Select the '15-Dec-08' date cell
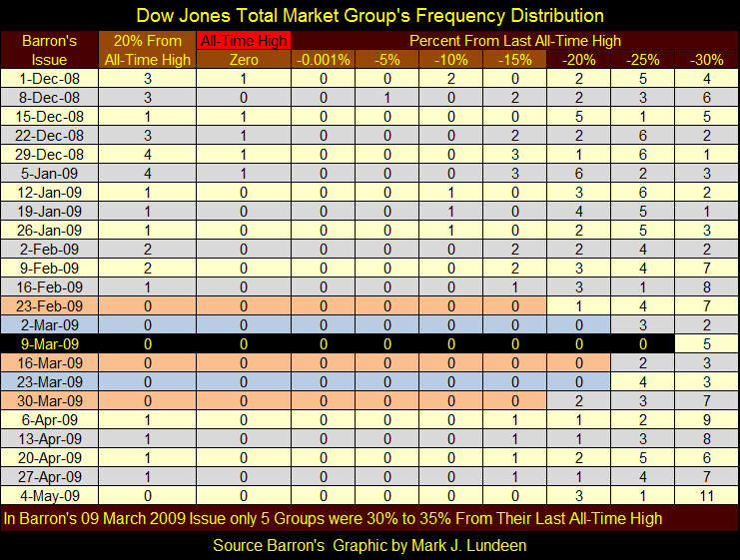This screenshot has width=740, height=560. [50, 117]
